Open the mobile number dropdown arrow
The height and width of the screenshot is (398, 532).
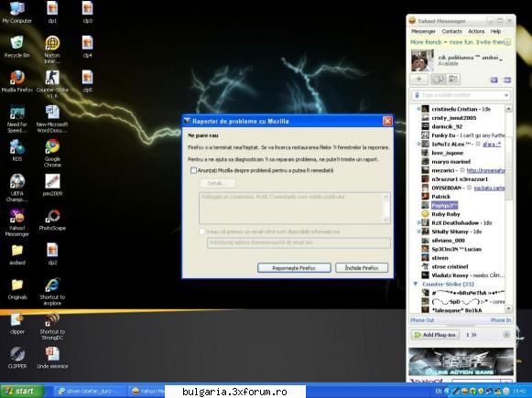coord(506,95)
